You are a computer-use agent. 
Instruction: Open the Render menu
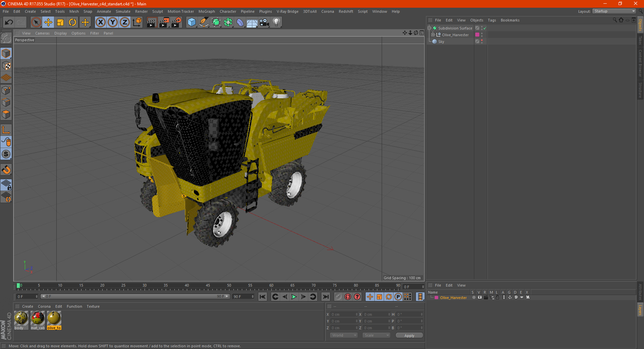coord(141,11)
